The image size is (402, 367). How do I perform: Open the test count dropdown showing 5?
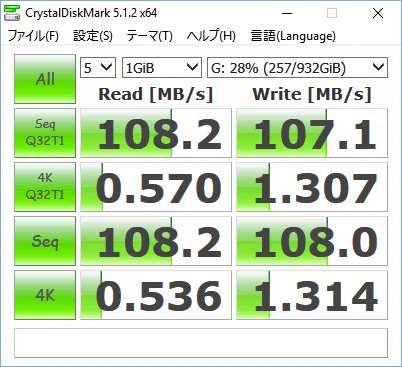[x=98, y=68]
